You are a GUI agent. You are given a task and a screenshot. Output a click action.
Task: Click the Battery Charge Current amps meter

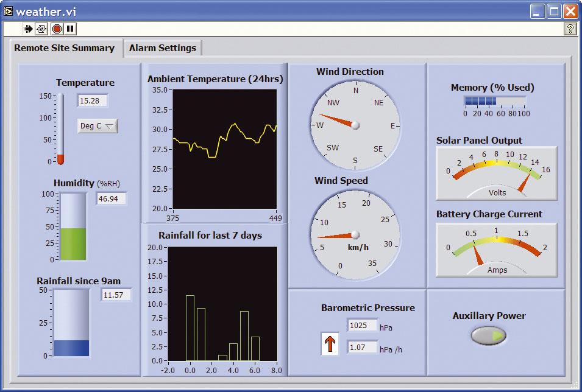[x=496, y=250]
